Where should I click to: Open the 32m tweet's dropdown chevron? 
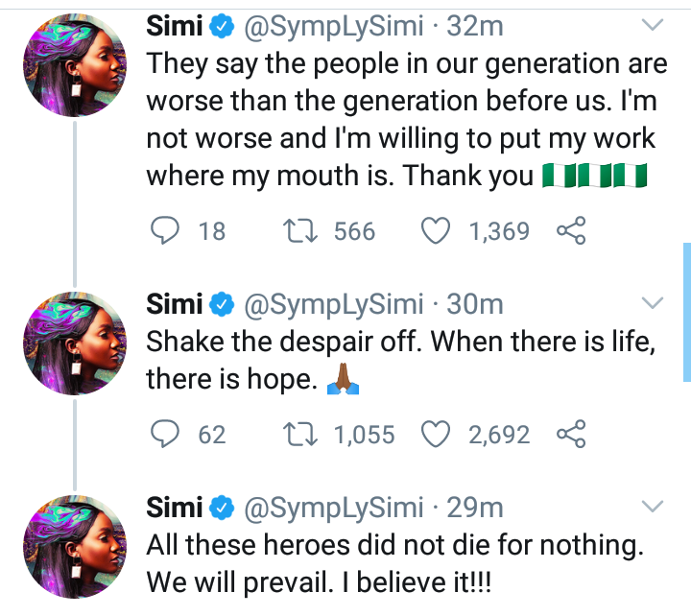[x=653, y=25]
